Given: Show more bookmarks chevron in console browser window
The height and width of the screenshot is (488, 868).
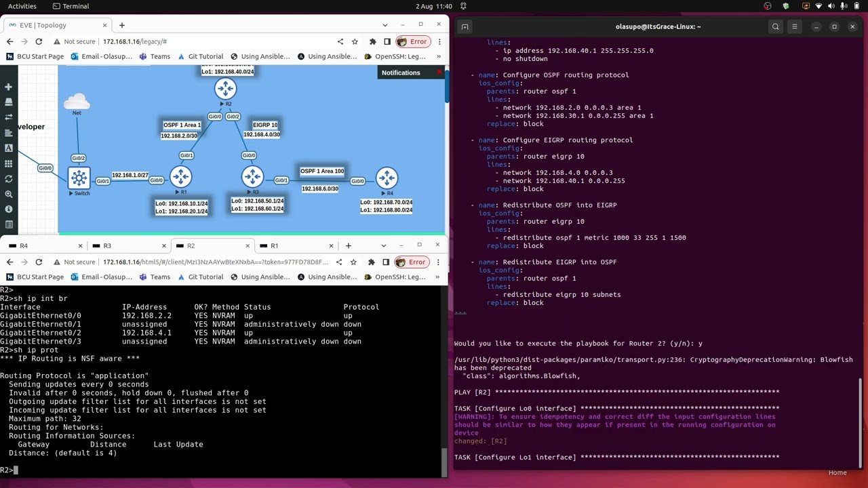Looking at the screenshot, I should [x=437, y=277].
